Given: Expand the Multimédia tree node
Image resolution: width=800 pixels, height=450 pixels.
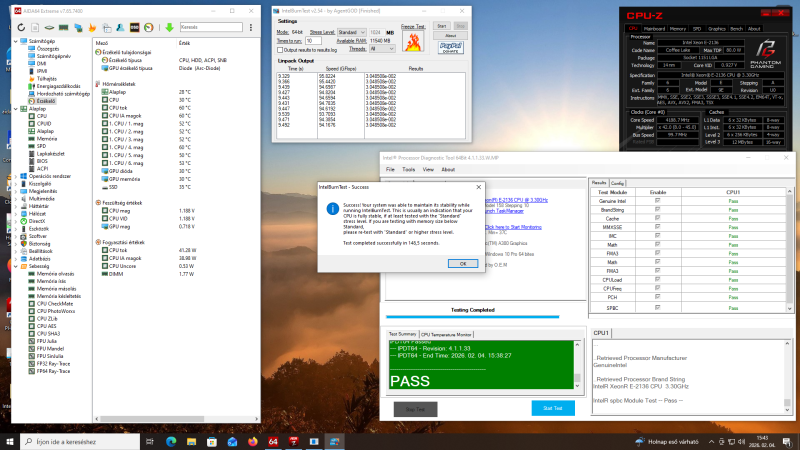Looking at the screenshot, I should tap(16, 198).
